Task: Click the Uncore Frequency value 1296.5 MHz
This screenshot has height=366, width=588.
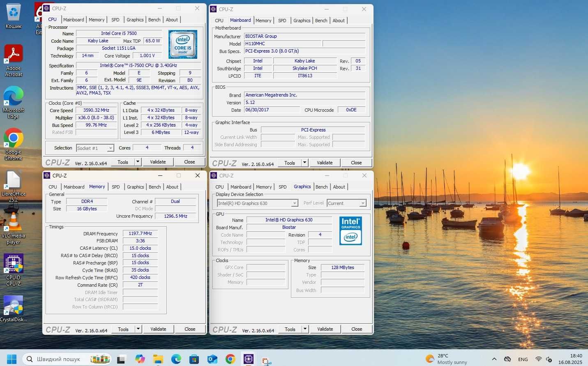Action: [x=175, y=216]
